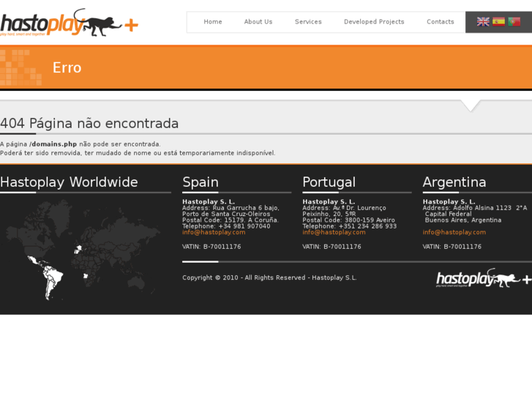Switch language to Portuguese via Portugal flag
The width and height of the screenshot is (532, 399).
tap(514, 22)
